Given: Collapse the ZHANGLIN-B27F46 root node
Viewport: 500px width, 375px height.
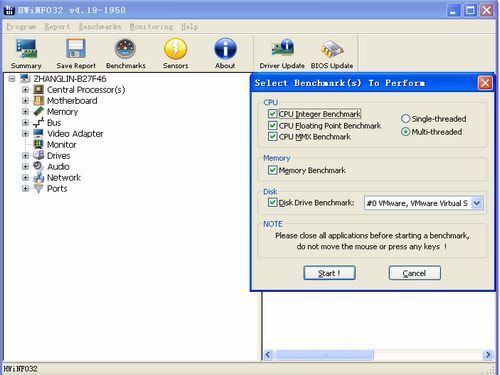Looking at the screenshot, I should point(12,79).
